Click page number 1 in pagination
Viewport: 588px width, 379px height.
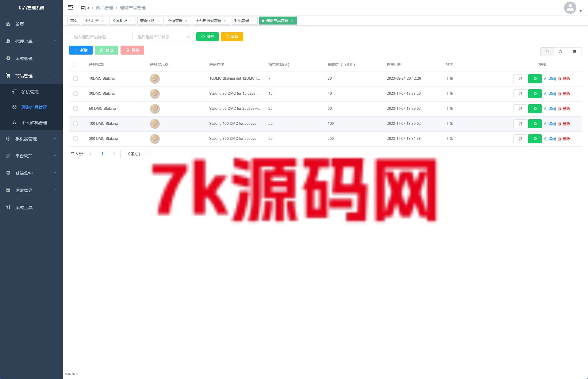pos(102,154)
